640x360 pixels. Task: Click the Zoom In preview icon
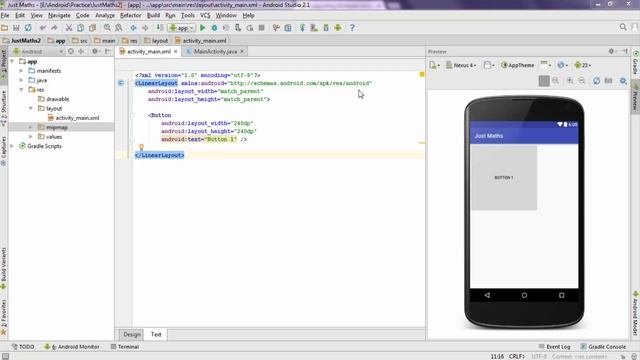(x=570, y=81)
